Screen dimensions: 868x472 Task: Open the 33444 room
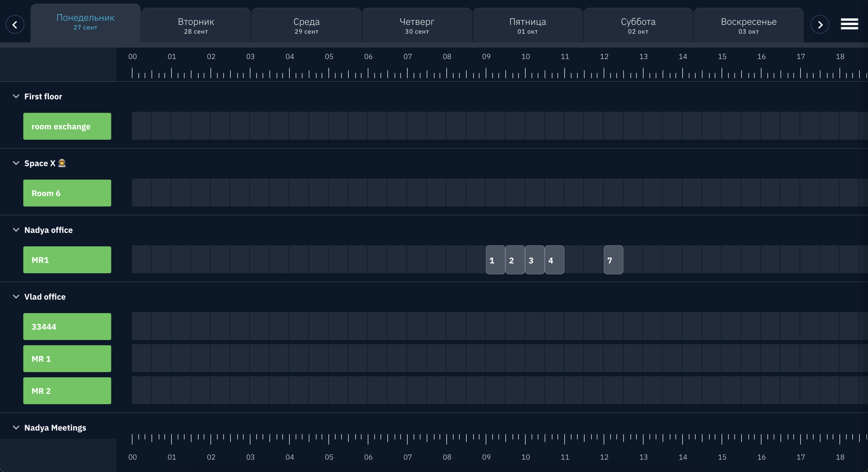[x=67, y=327]
